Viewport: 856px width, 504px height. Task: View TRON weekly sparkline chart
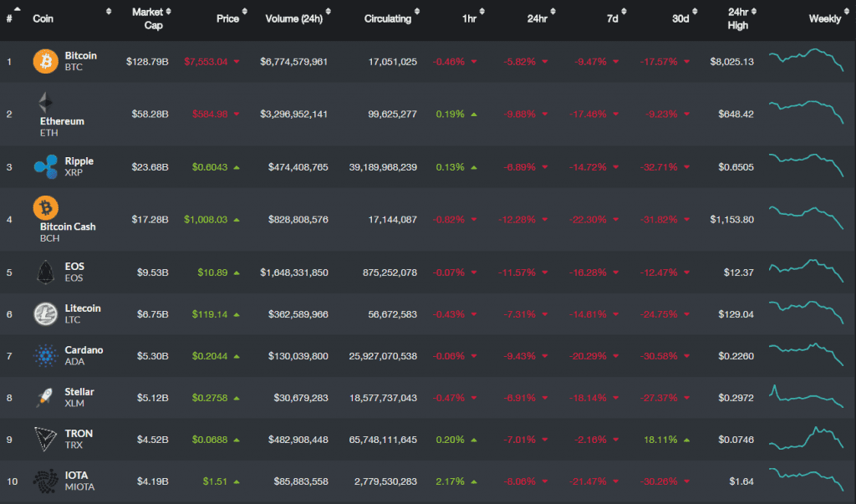tap(807, 438)
